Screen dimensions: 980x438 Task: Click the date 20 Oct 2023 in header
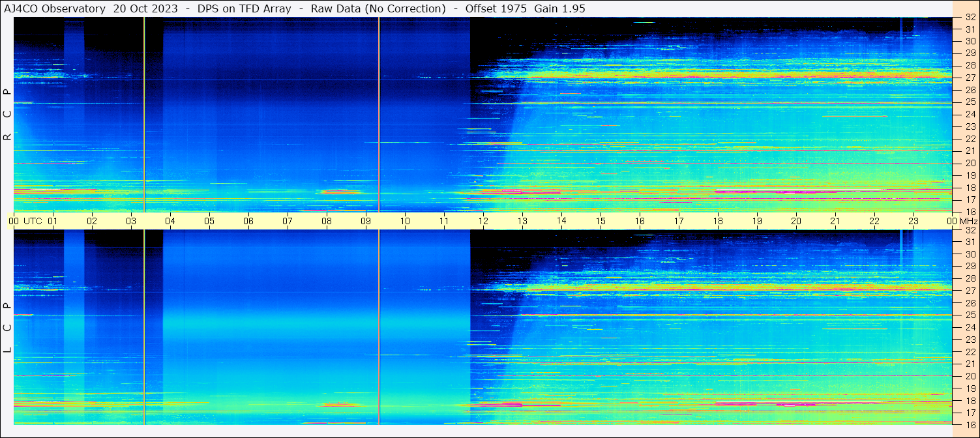pos(145,8)
